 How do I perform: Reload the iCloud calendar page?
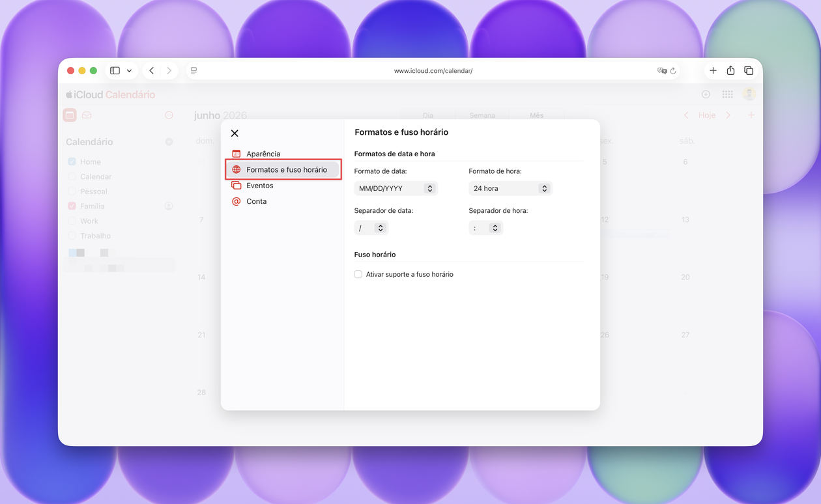pos(673,70)
